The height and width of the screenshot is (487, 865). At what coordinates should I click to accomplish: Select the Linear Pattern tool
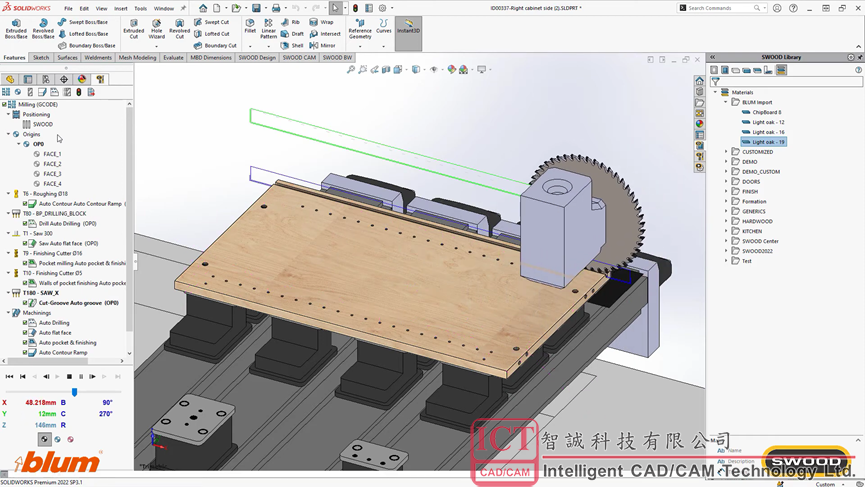pyautogui.click(x=268, y=28)
